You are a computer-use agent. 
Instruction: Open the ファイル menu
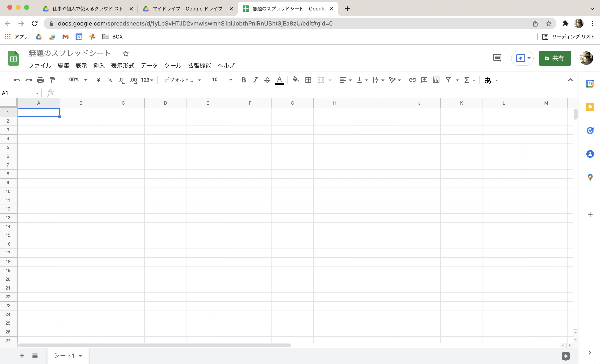[40, 65]
